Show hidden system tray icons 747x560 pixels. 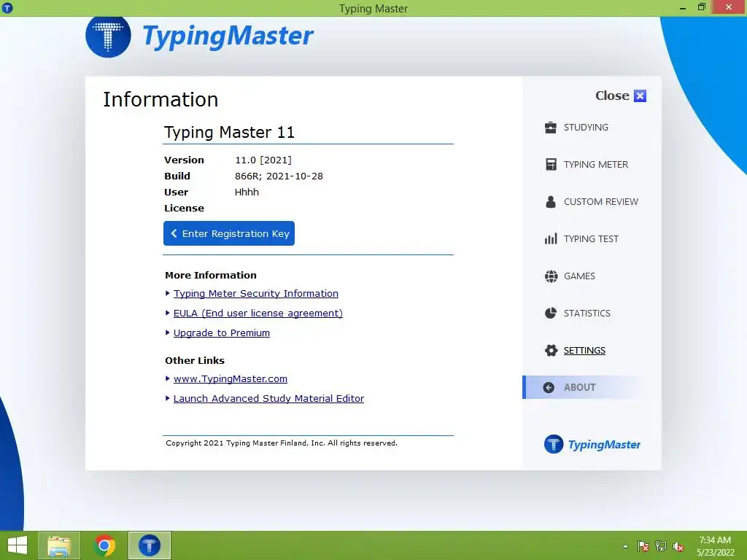(625, 546)
